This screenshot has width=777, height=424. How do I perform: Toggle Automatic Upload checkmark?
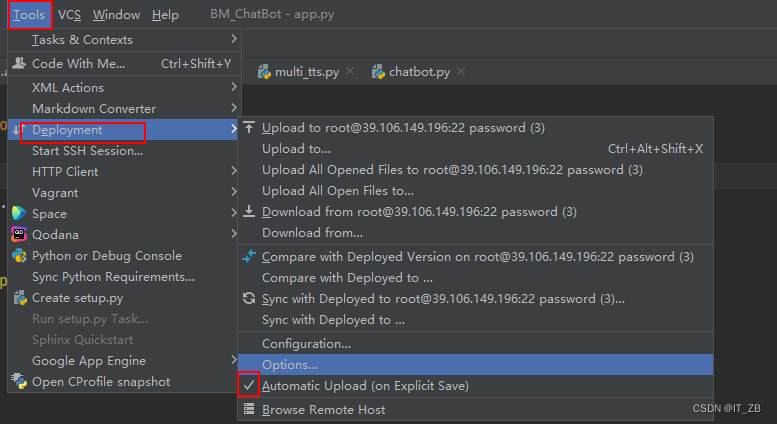[249, 385]
